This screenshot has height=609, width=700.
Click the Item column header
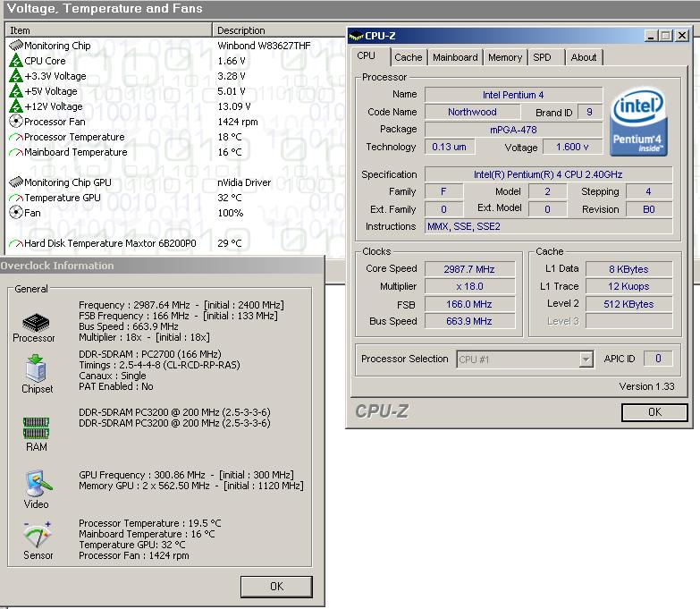coord(108,30)
